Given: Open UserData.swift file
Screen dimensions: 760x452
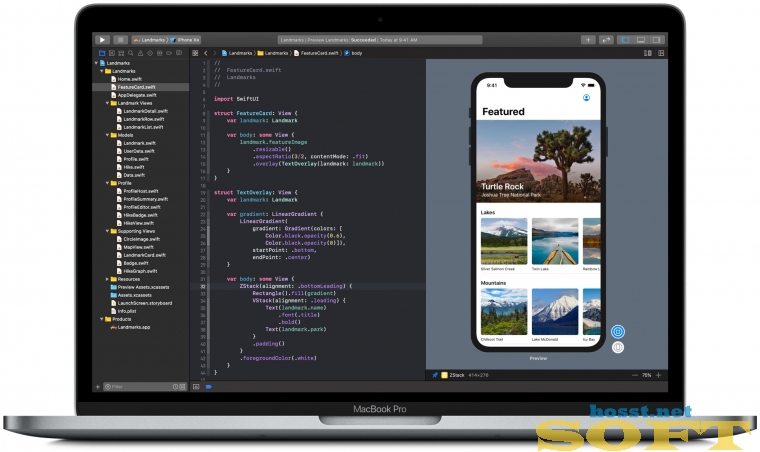Looking at the screenshot, I should (136, 151).
